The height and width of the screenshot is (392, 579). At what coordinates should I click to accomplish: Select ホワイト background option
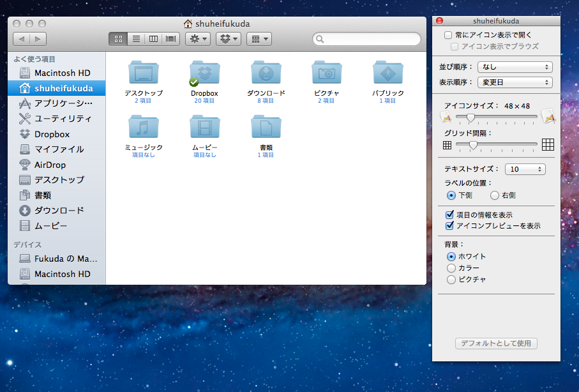[451, 257]
